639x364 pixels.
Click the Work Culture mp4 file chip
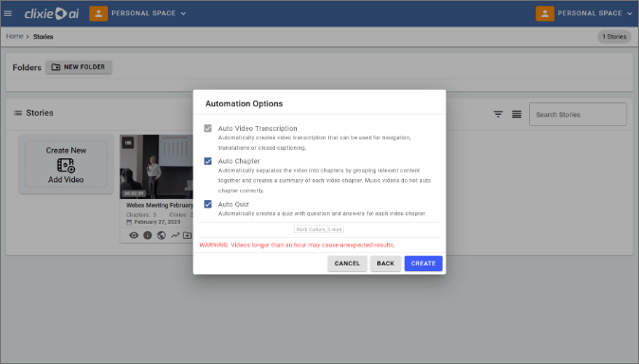[x=319, y=229]
